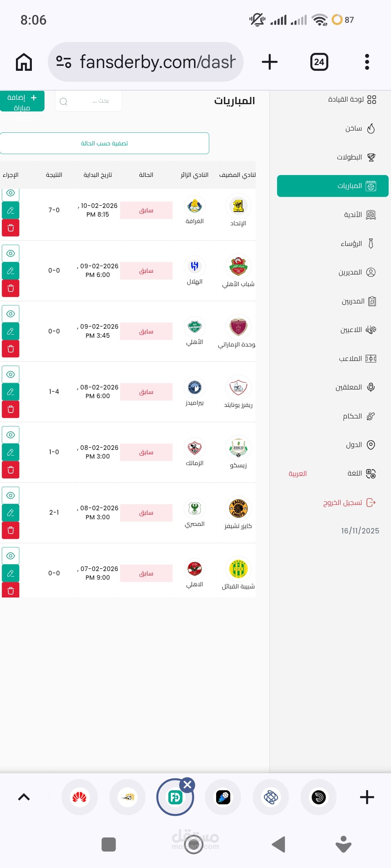
Task: Click the eye icon for the شبيبة القبائل match
Action: coord(10,556)
